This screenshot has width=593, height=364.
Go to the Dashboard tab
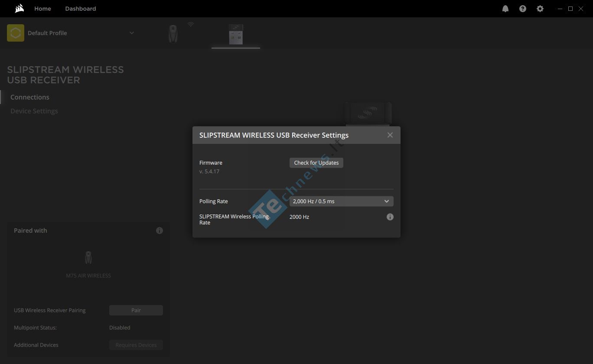click(x=81, y=9)
